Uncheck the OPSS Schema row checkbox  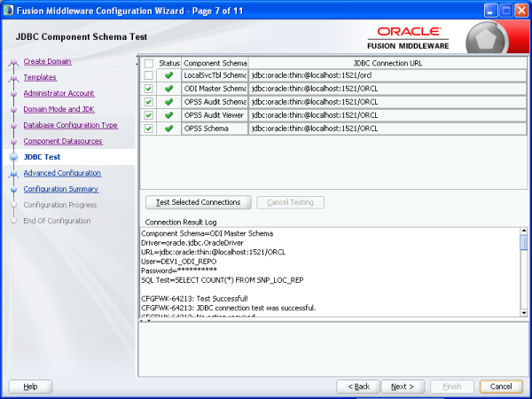pos(148,129)
